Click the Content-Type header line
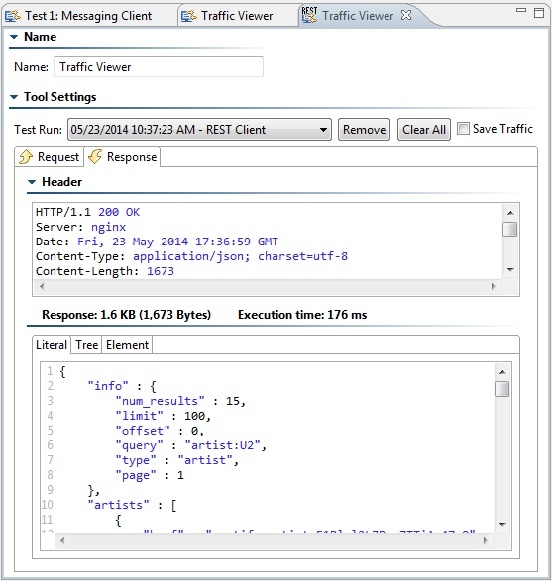The height and width of the screenshot is (581, 552). 192,256
